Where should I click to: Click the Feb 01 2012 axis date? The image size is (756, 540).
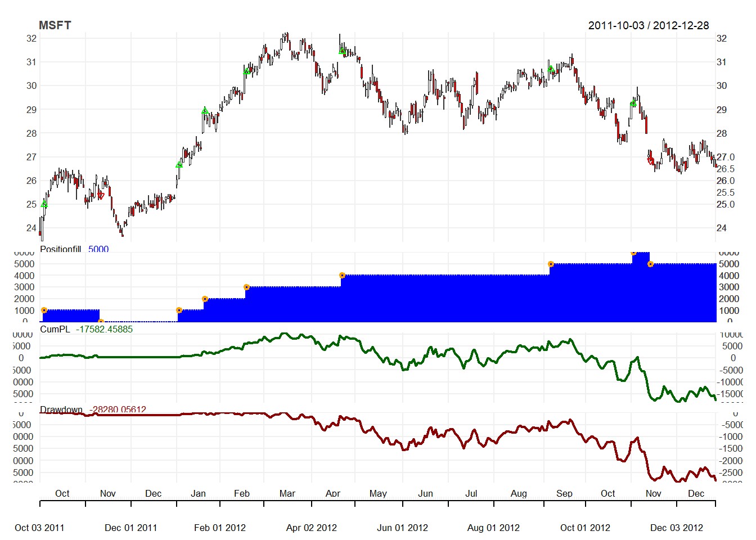(x=220, y=528)
